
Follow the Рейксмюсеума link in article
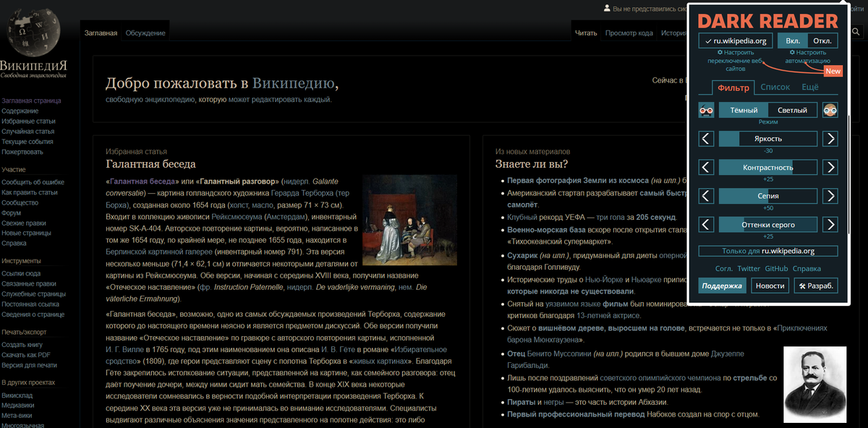tap(237, 216)
